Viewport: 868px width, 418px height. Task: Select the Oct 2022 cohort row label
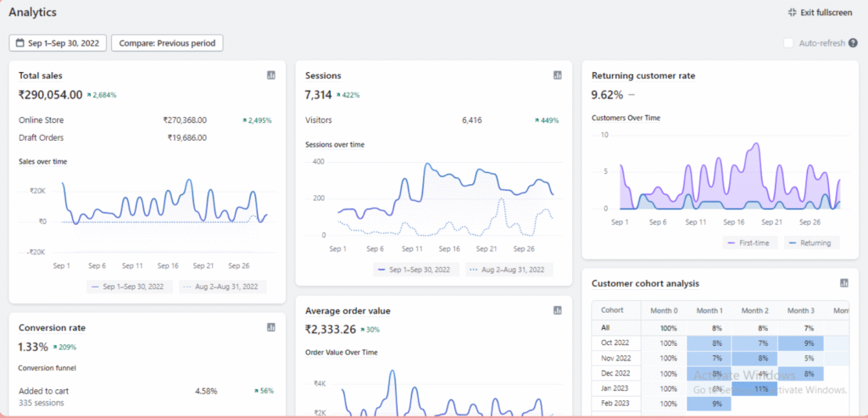[615, 343]
